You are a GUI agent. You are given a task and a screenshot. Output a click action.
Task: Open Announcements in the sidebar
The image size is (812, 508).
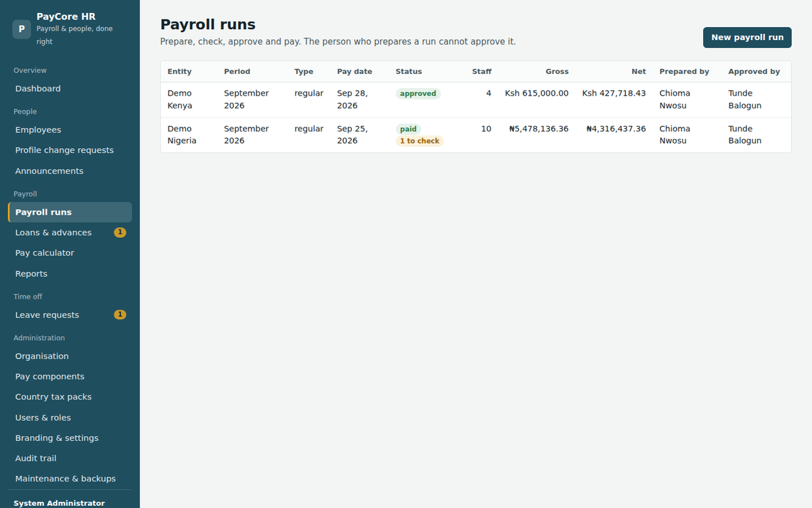(x=70, y=171)
